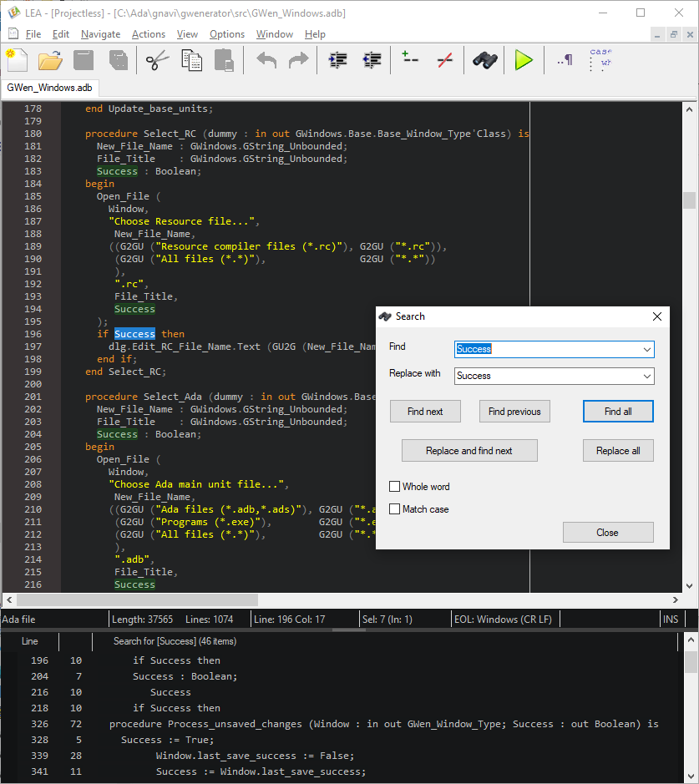Viewport: 699px width, 784px height.
Task: Open the Find combo box dropdown
Action: (646, 349)
